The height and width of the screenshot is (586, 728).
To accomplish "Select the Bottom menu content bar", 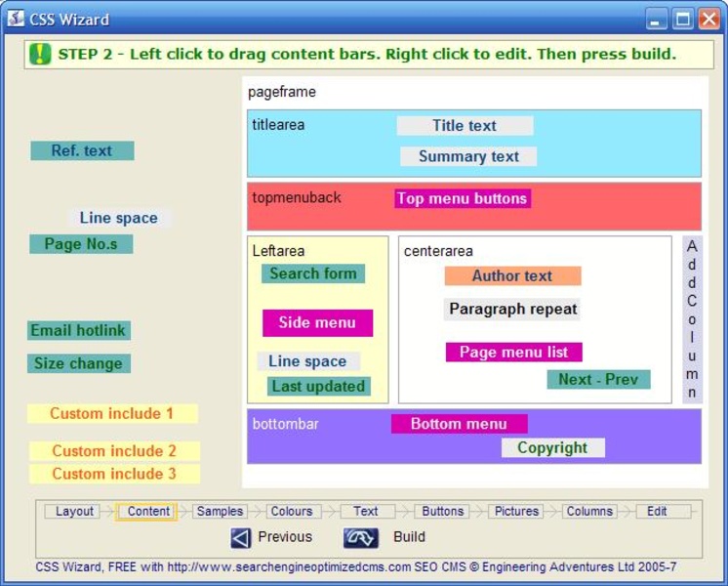I will [x=460, y=424].
